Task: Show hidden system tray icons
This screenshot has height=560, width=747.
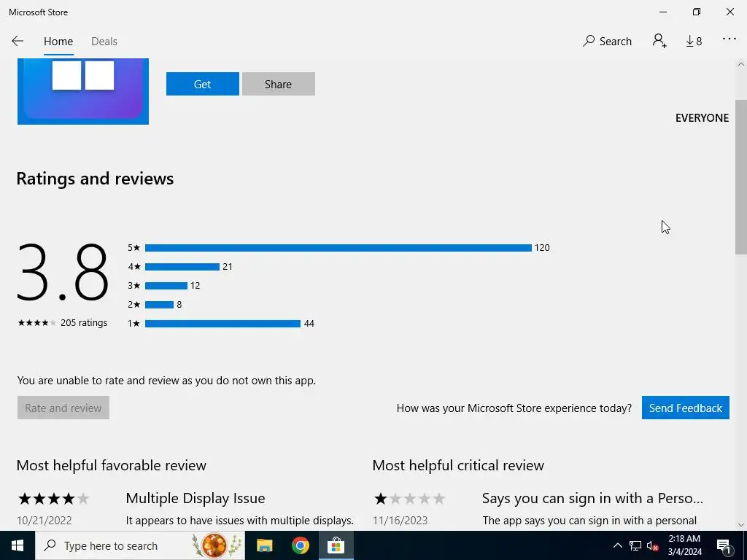Action: point(617,545)
